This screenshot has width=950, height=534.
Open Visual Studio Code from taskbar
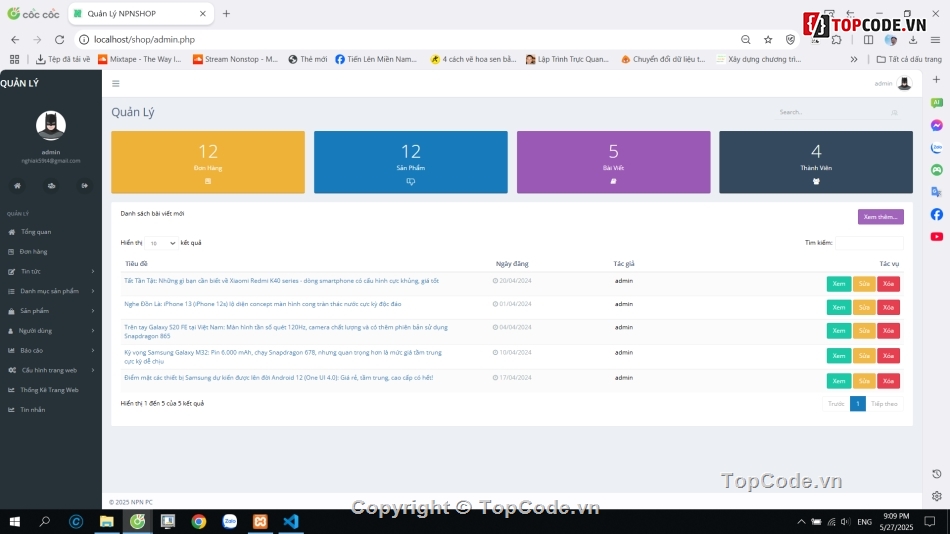point(291,521)
